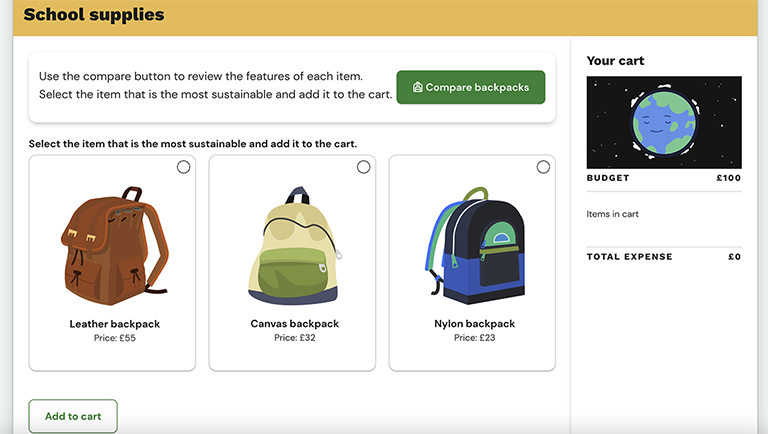Click the Budget £100 row
768x434 pixels.
(x=664, y=178)
